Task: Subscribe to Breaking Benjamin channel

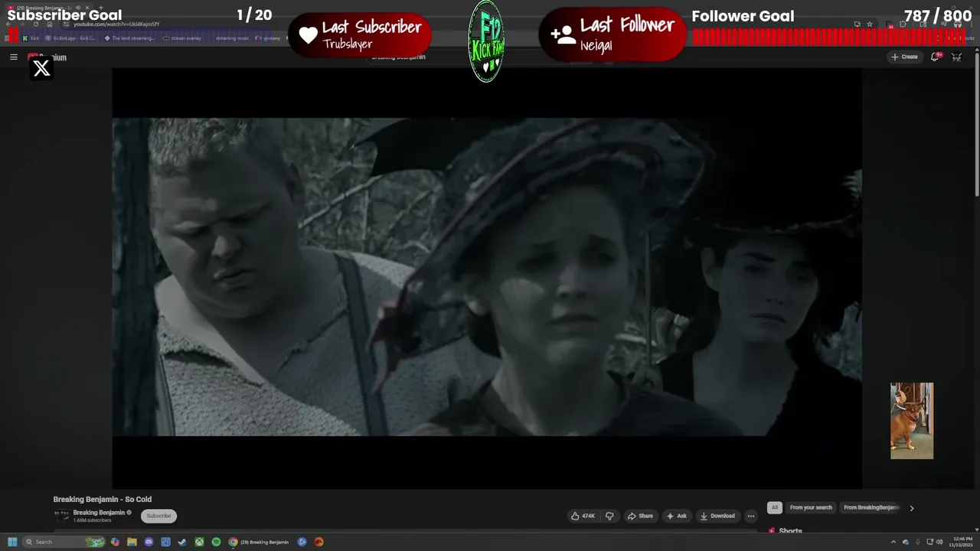Action: coord(158,516)
